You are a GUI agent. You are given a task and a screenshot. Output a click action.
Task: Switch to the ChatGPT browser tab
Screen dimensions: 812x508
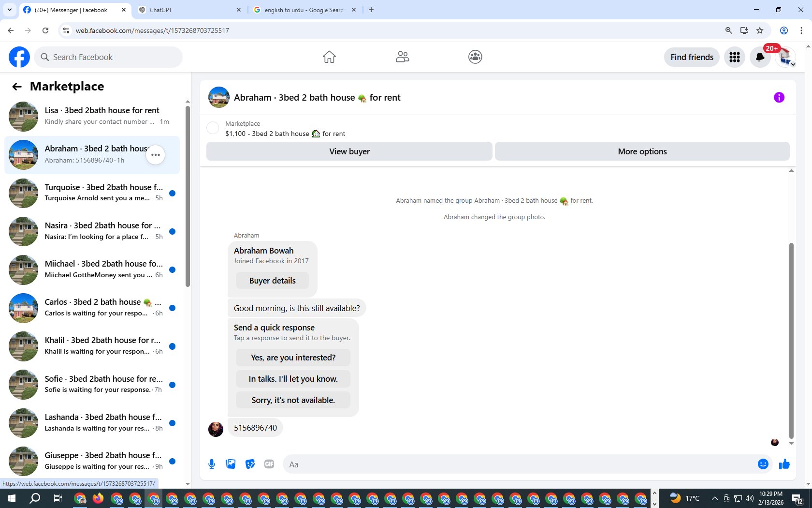(190, 10)
